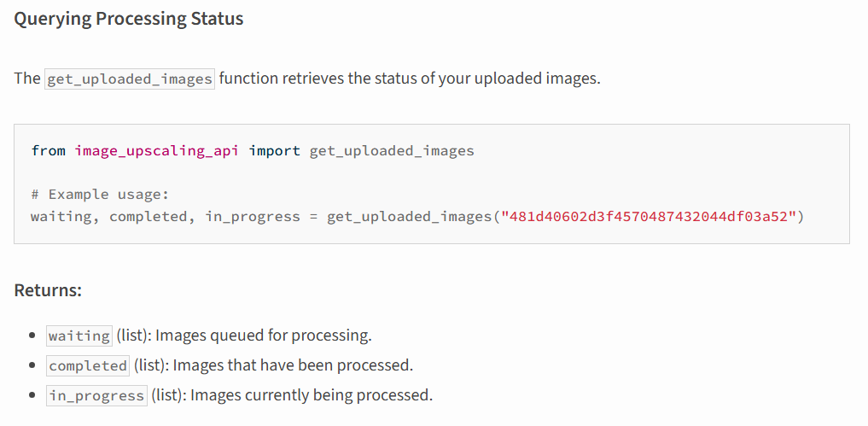Click the 'in_progress' code tag in list
This screenshot has height=426, width=868.
coord(97,395)
